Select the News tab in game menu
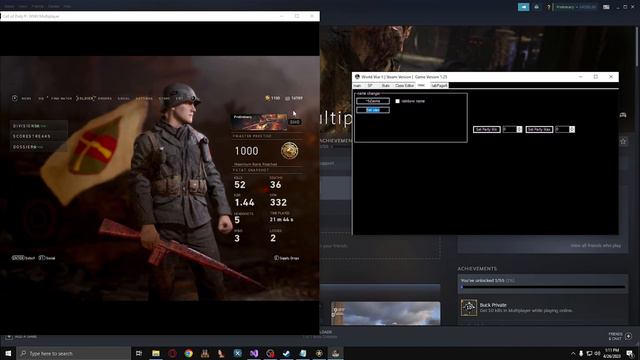The height and width of the screenshot is (360, 640). coord(27,98)
